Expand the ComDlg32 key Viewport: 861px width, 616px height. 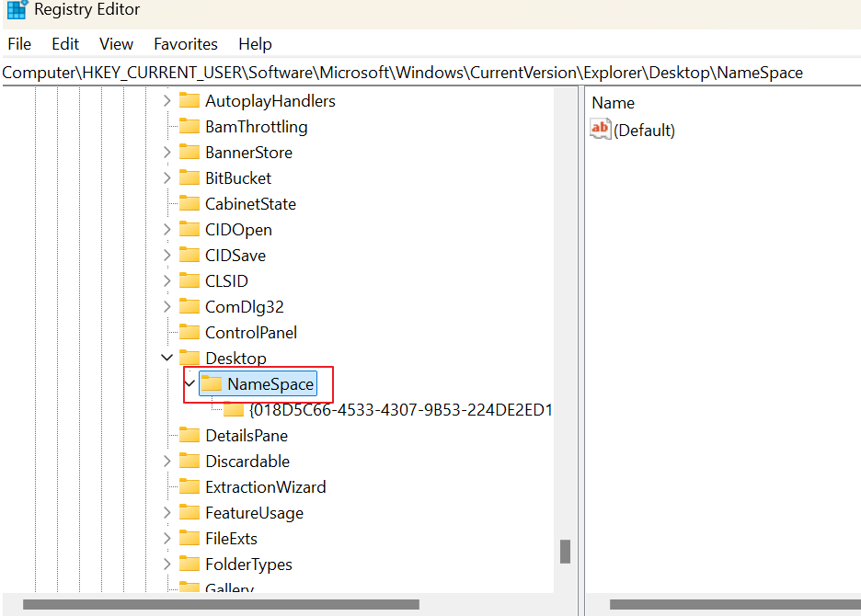(x=166, y=306)
